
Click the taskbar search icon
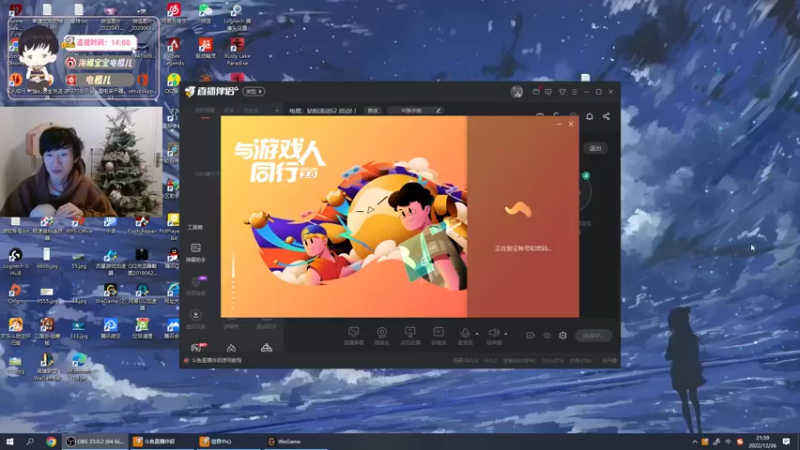point(30,442)
